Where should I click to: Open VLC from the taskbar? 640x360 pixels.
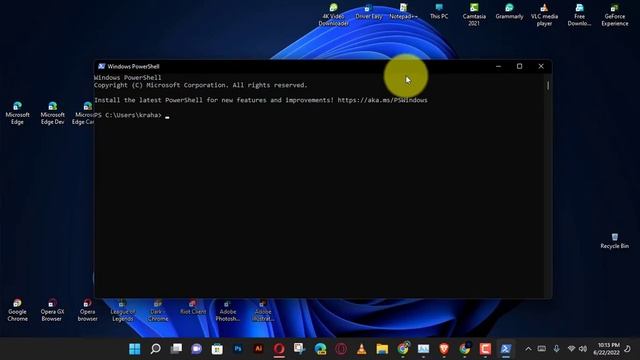(x=362, y=349)
